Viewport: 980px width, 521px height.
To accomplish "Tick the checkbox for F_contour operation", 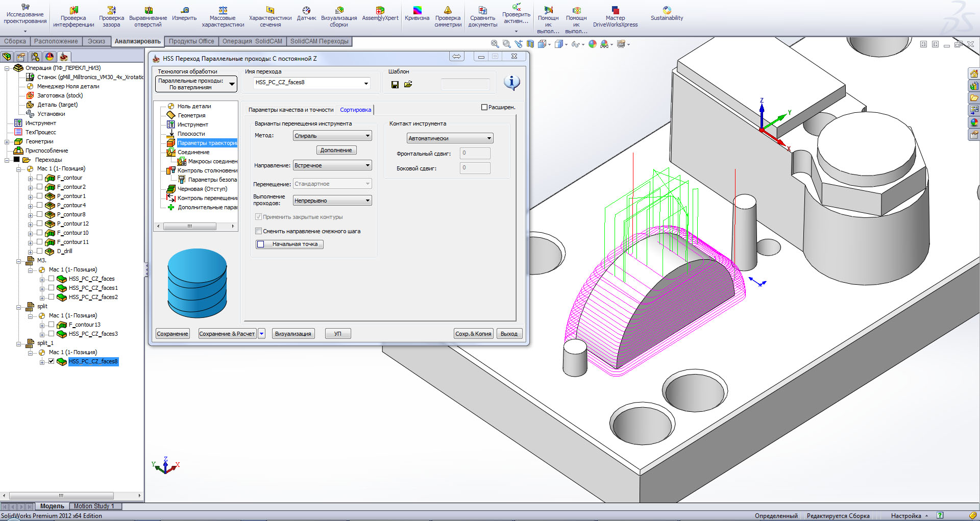I will (x=39, y=178).
